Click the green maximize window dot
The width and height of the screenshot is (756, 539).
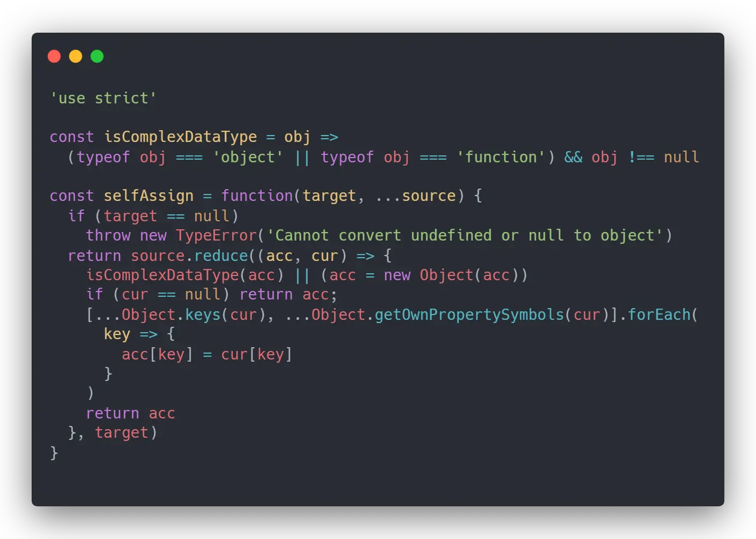(x=97, y=56)
